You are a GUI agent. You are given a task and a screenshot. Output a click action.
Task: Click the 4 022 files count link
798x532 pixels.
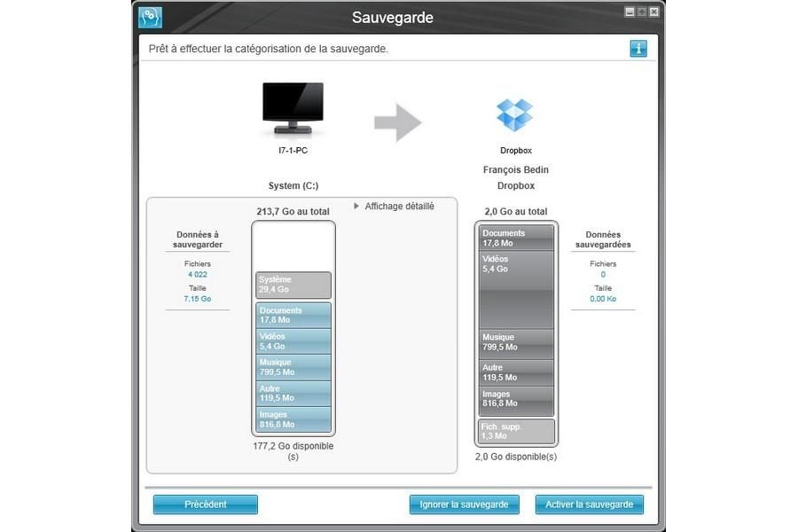[199, 275]
